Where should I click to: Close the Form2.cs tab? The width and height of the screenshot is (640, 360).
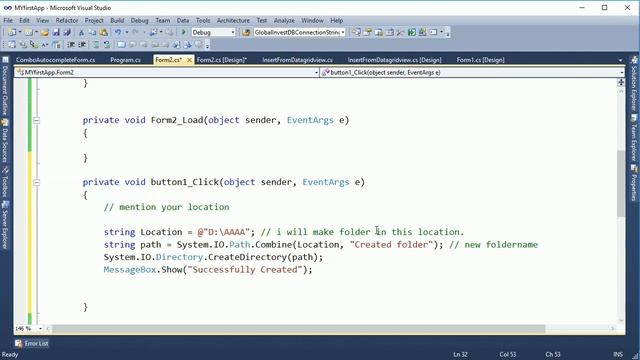[189, 60]
